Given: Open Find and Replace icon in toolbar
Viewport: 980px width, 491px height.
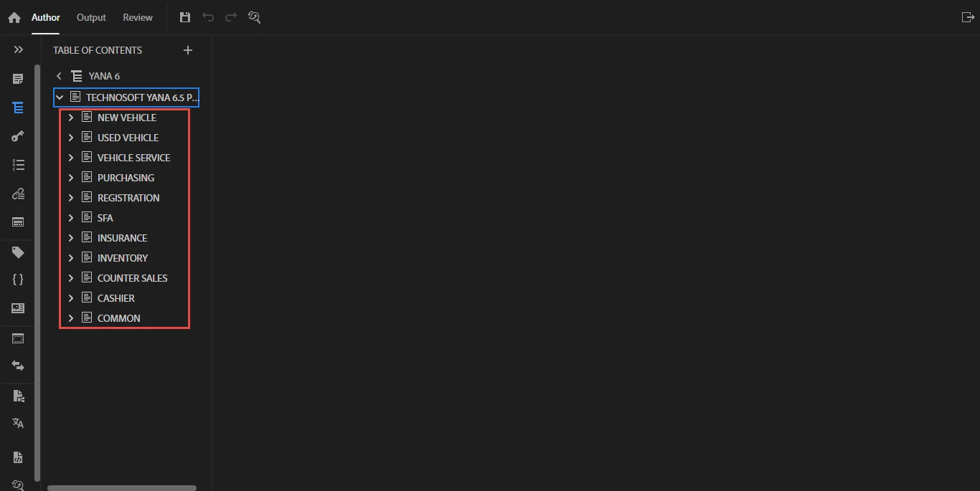Looking at the screenshot, I should coord(254,17).
